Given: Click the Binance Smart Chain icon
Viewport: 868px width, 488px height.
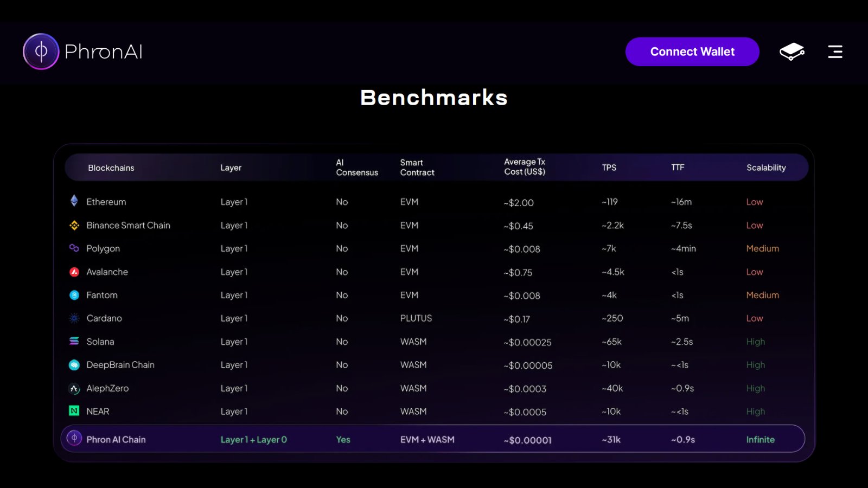Looking at the screenshot, I should [x=74, y=225].
